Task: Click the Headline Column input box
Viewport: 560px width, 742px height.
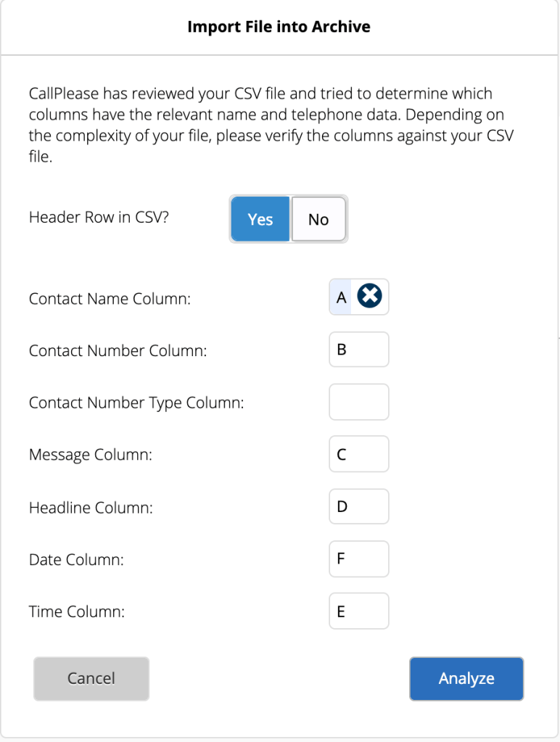Action: coord(358,506)
